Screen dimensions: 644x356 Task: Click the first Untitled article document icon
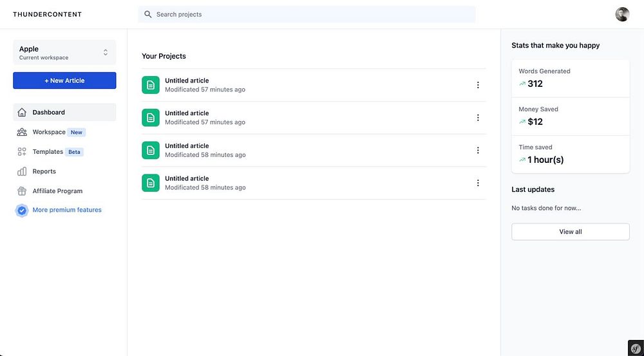tap(151, 85)
